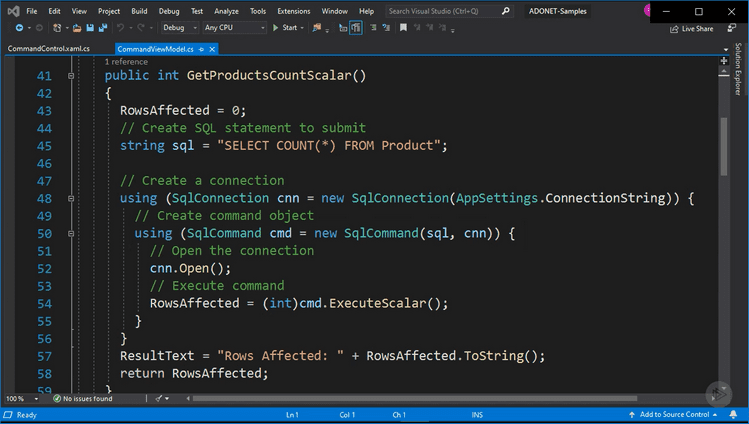Switch to the CommandControl.xaml.cs tab
Image resolution: width=749 pixels, height=424 pixels.
[x=48, y=49]
